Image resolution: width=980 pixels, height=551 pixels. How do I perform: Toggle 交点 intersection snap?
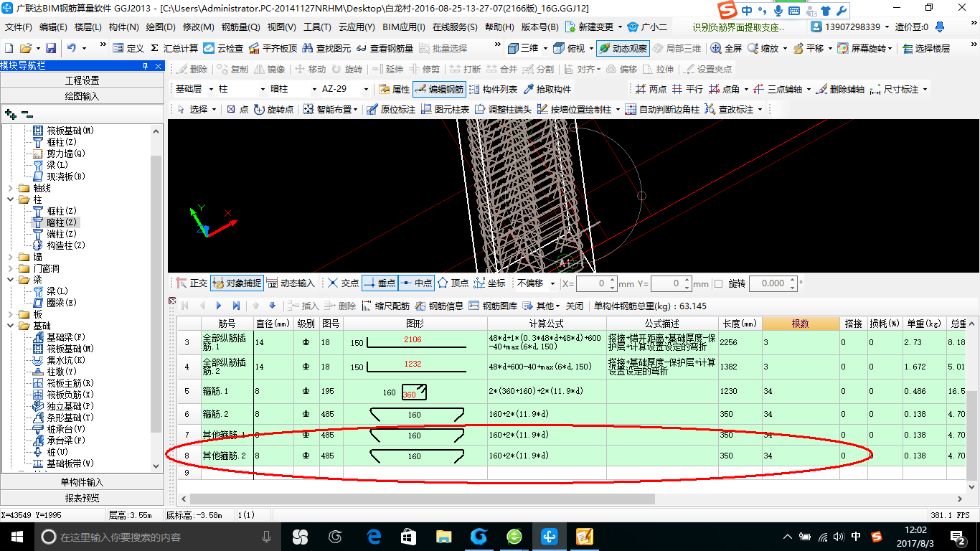[x=343, y=283]
